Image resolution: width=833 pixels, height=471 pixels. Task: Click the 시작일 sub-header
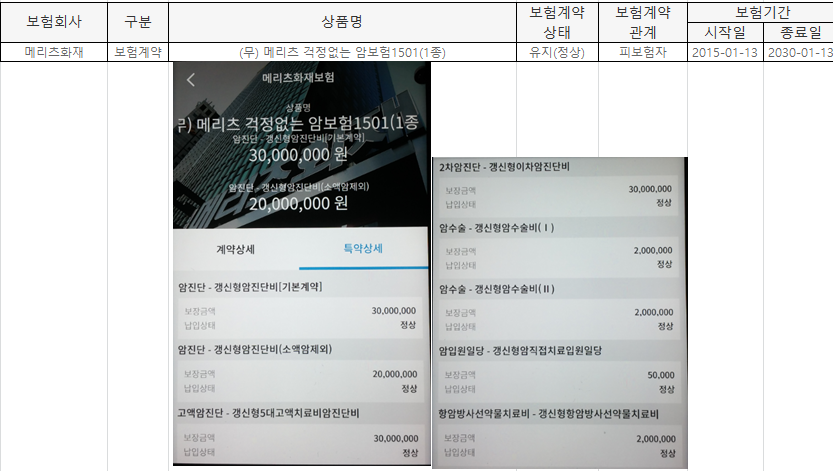(725, 32)
